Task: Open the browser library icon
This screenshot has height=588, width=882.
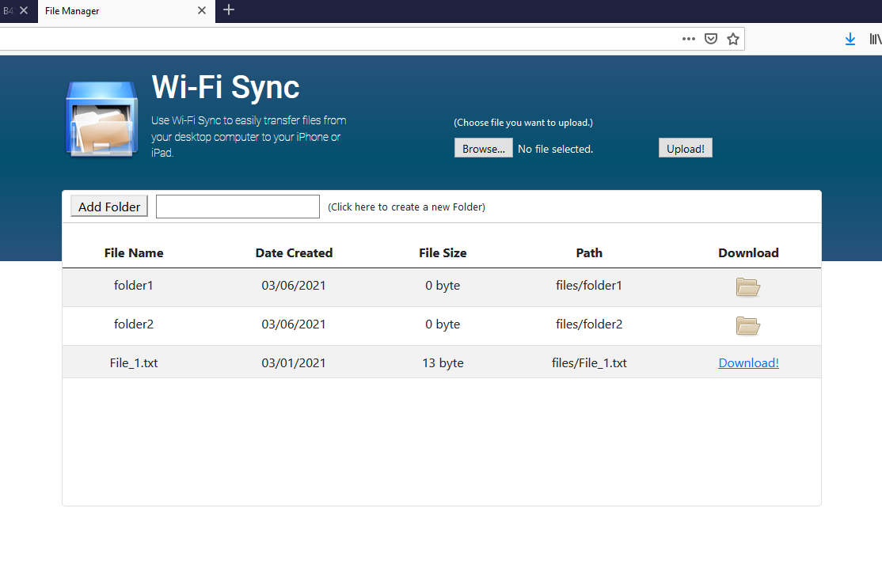Action: (875, 39)
